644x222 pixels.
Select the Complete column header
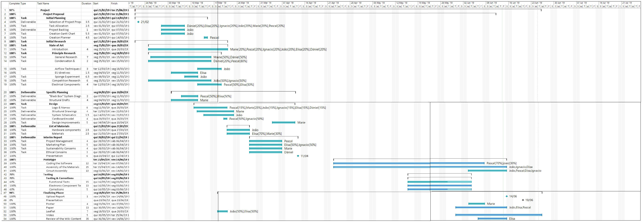click(14, 3)
